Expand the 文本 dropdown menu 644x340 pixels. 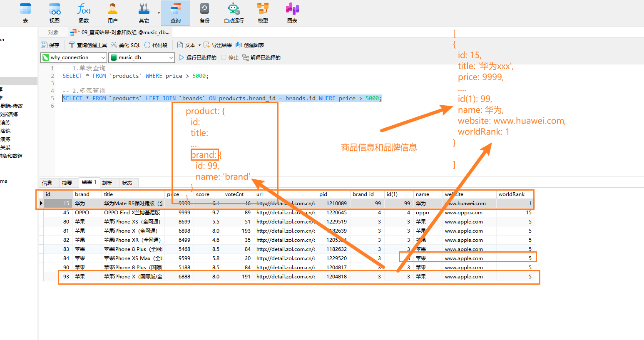coord(199,45)
